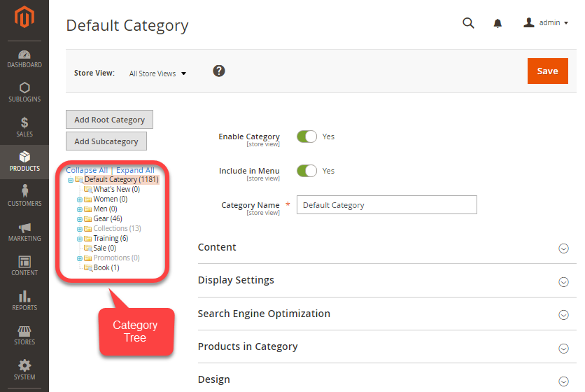585x392 pixels.
Task: Click the search magnifier icon
Action: [468, 23]
